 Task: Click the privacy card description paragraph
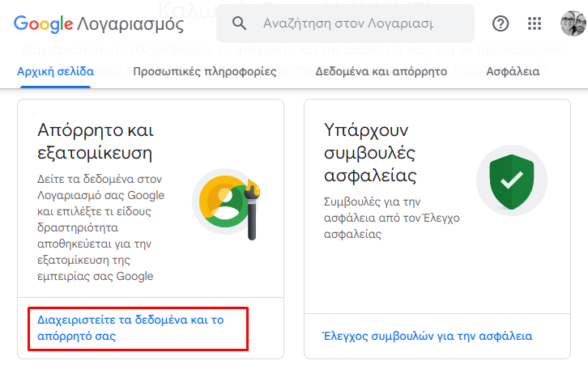click(101, 227)
